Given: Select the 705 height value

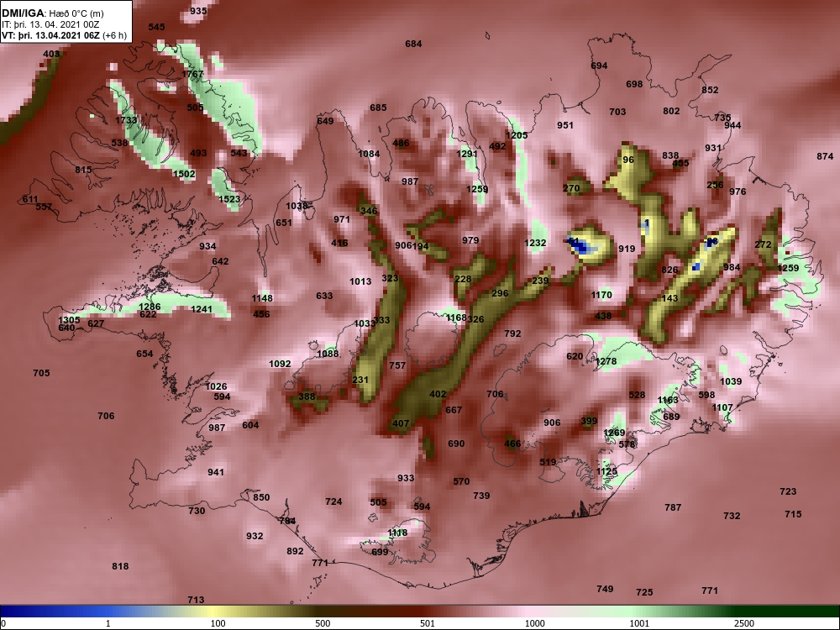Looking at the screenshot, I should tap(41, 372).
